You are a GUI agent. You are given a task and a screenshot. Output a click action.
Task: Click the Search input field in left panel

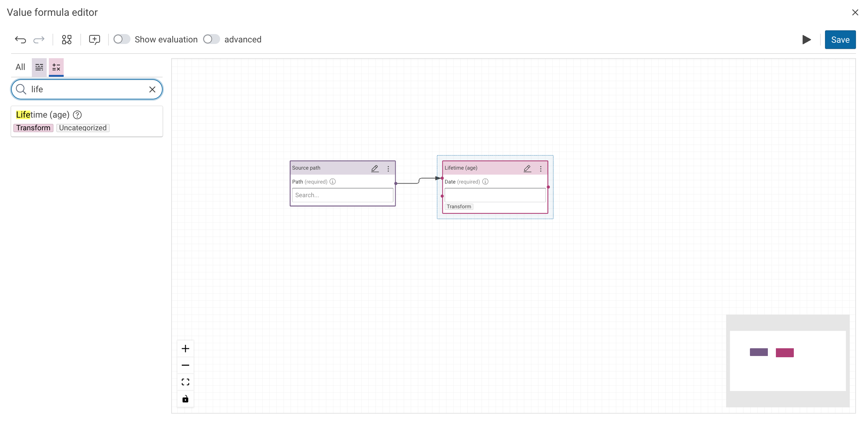[86, 89]
